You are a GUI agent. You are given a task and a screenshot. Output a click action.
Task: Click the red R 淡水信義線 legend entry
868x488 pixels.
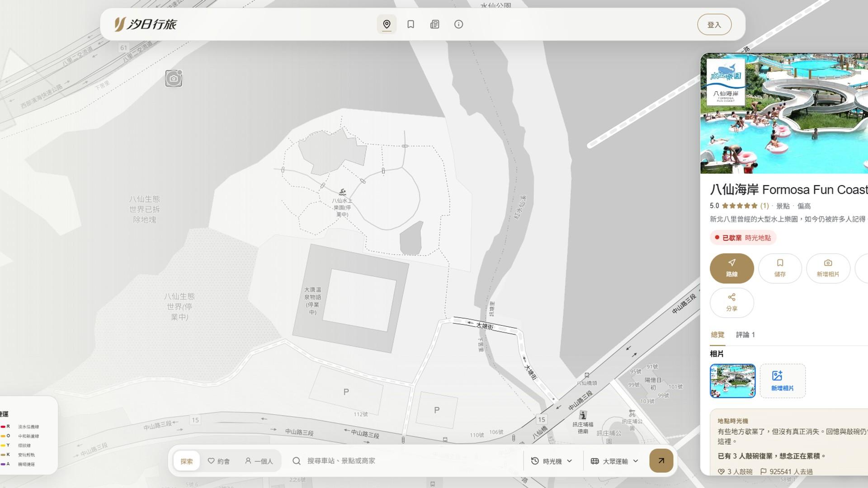pos(20,427)
